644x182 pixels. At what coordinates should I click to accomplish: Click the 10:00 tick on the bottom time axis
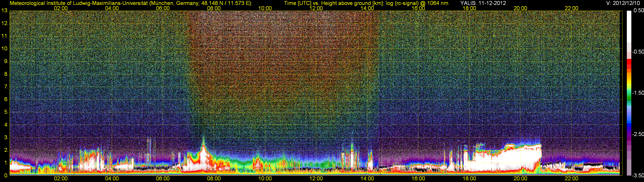265,179
